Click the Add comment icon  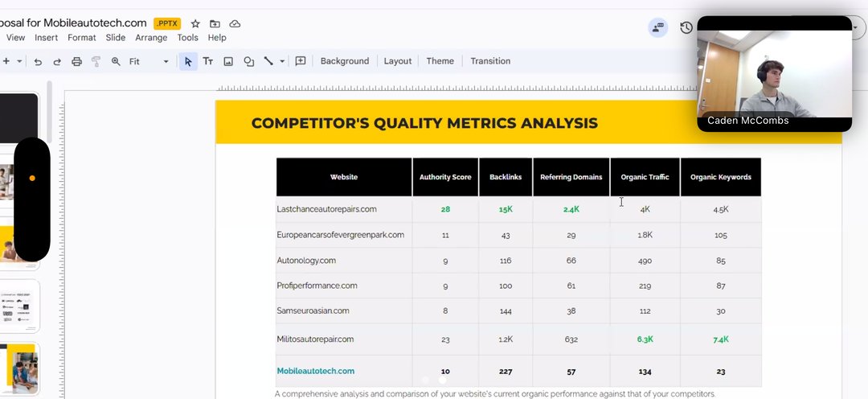(x=301, y=61)
